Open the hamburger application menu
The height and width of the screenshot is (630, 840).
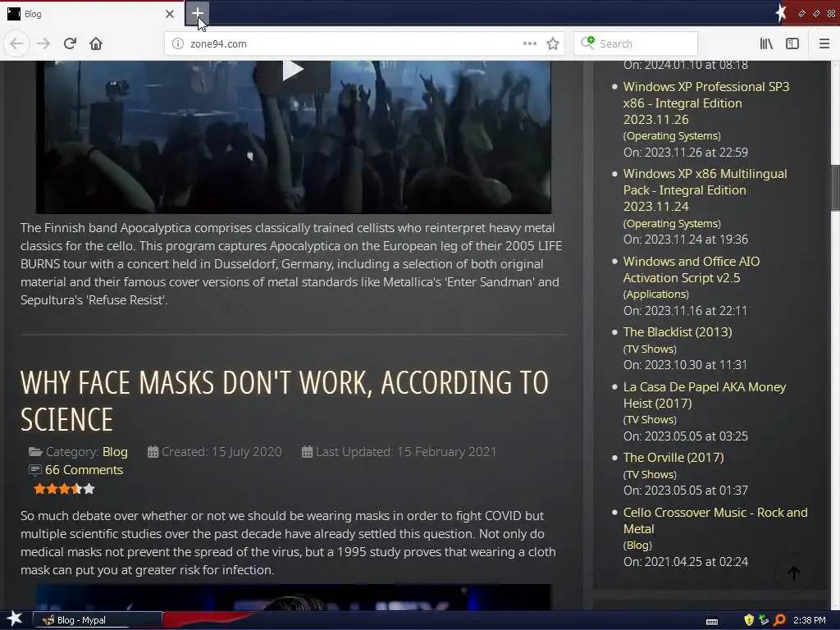pos(824,43)
